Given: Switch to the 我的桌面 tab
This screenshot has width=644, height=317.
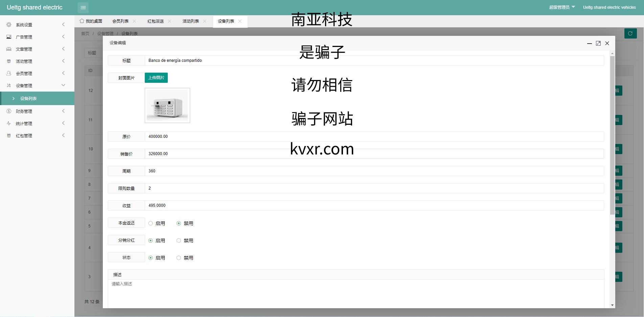Looking at the screenshot, I should (91, 21).
